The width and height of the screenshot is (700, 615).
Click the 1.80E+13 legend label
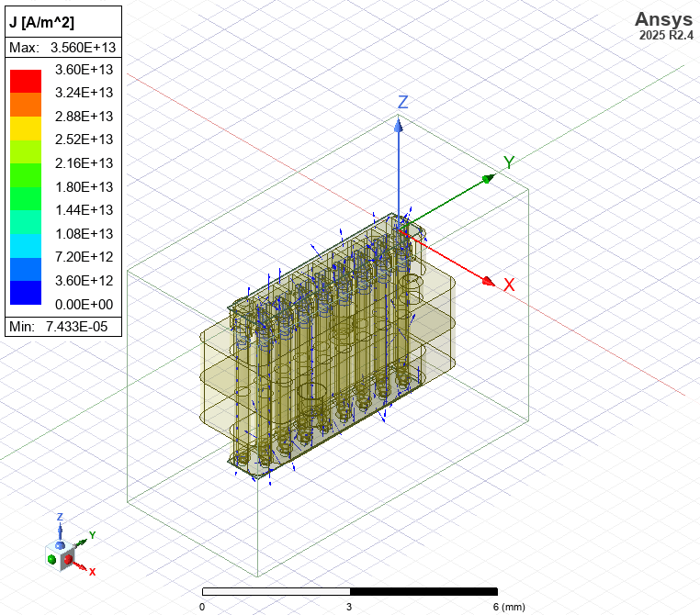[x=84, y=186]
